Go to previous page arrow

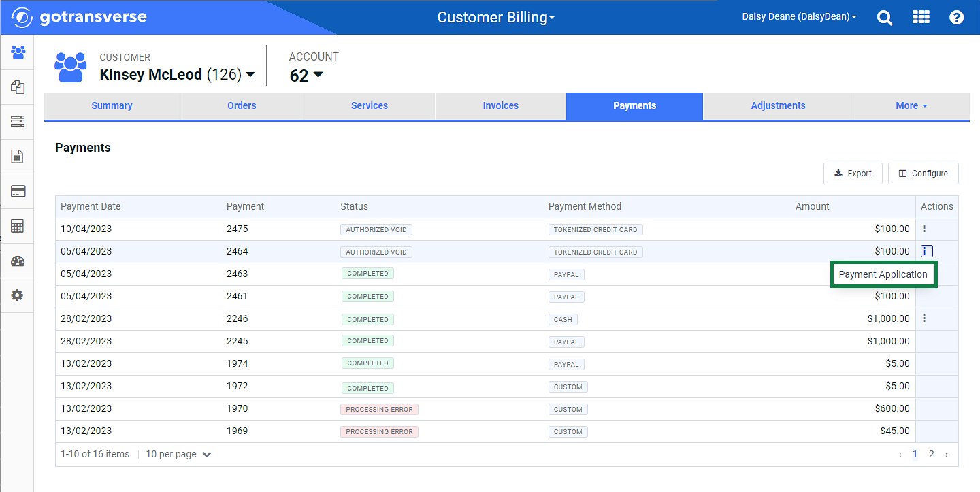tap(900, 455)
